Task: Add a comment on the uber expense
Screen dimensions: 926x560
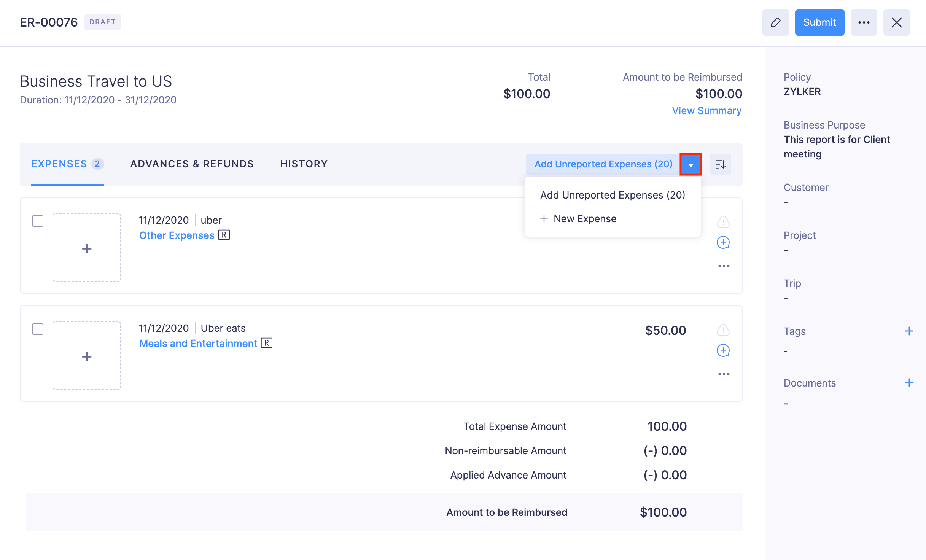Action: [x=723, y=243]
